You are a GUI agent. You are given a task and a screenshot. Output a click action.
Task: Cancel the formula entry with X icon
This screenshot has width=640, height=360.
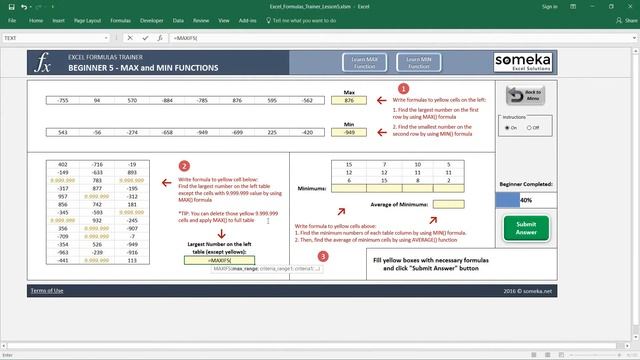click(x=130, y=38)
